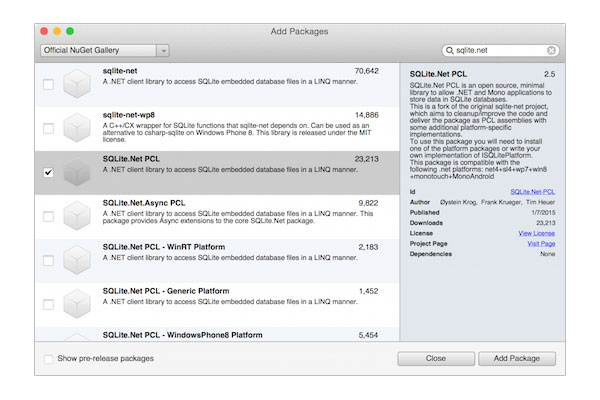Click into the sqlite.net search field

(500, 51)
